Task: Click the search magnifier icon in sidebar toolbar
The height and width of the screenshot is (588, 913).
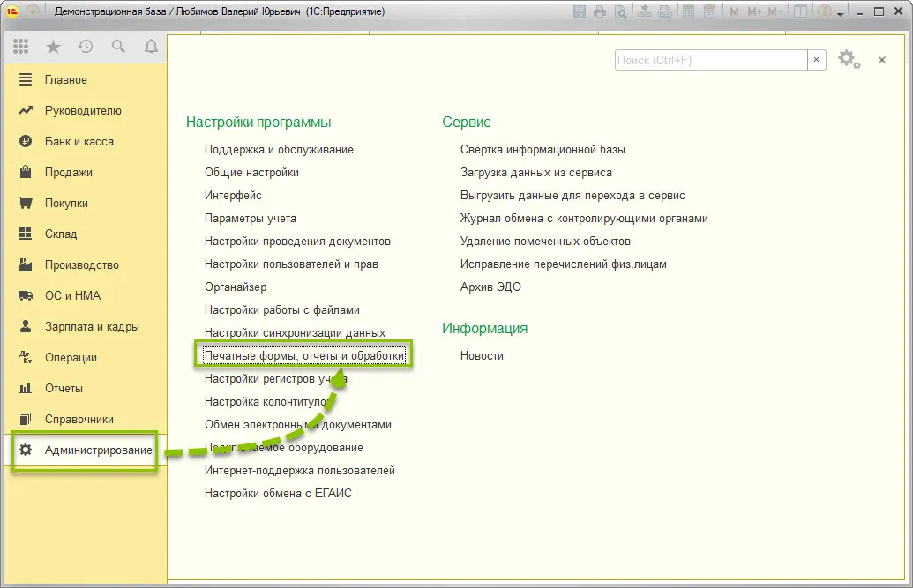Action: pos(118,47)
